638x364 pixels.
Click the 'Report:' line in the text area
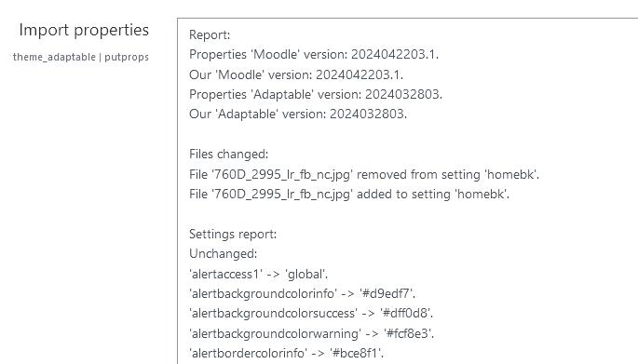210,35
